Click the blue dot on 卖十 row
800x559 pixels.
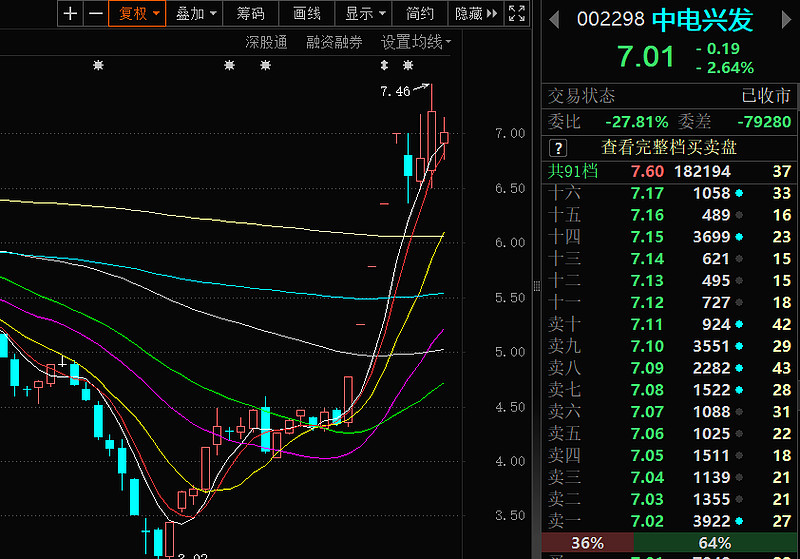click(x=739, y=324)
